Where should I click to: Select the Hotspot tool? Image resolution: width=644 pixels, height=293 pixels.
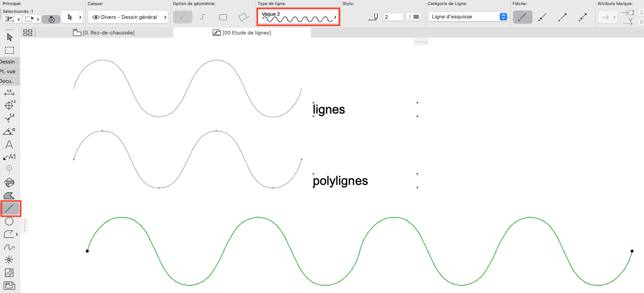coord(9,260)
